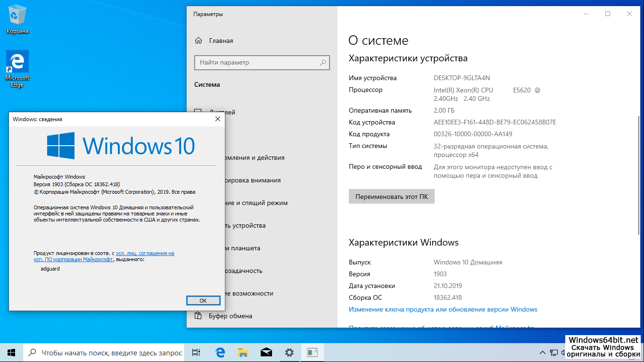Click the Settings gear taskbar icon
Screen dimensions: 644x362
click(289, 352)
